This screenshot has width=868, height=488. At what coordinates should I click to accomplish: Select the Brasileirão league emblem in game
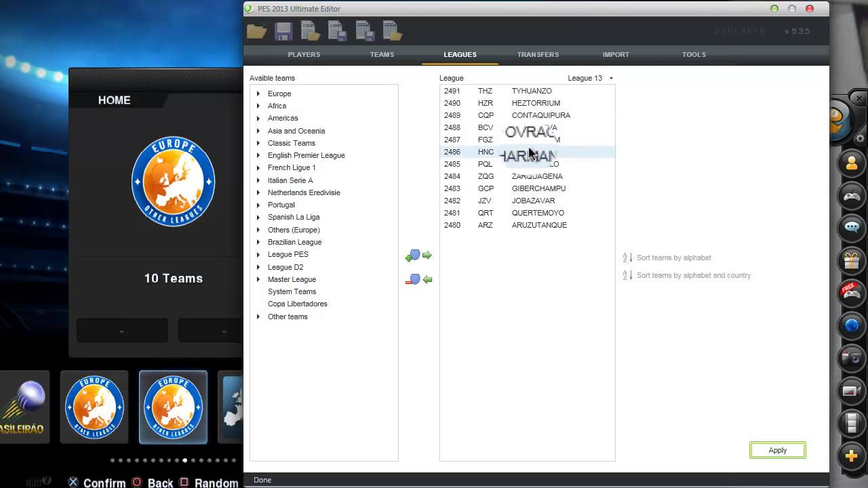click(x=24, y=407)
